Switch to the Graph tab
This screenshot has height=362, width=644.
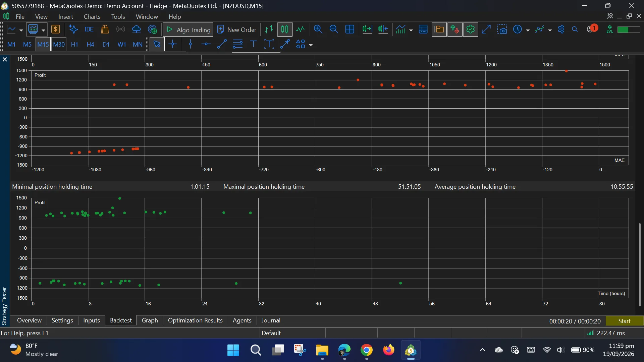[150, 320]
